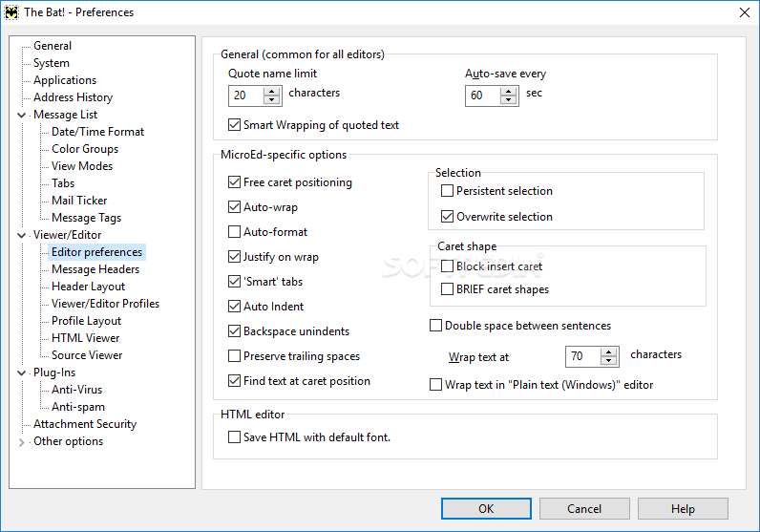The image size is (760, 532).
Task: Select View Modes in the tree
Action: click(x=82, y=166)
